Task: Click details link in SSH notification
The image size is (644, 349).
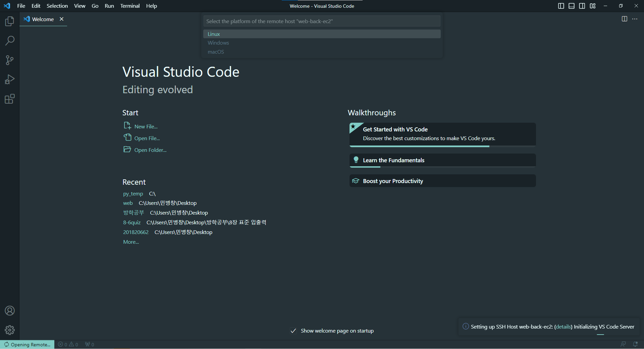Action: pos(563,327)
